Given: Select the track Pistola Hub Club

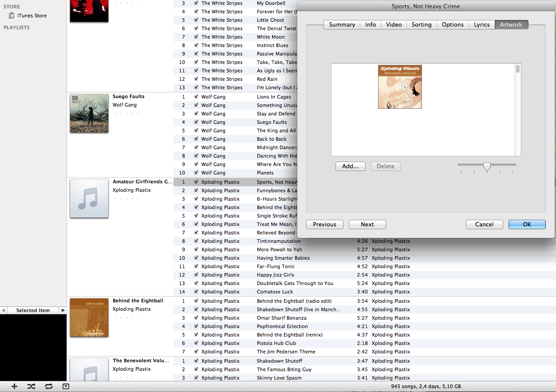Looking at the screenshot, I should [x=276, y=343].
